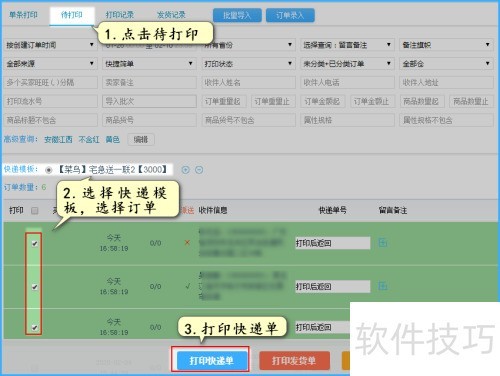Apply the 黄色 advanced query
Screen dimensions: 500x376
[112, 139]
